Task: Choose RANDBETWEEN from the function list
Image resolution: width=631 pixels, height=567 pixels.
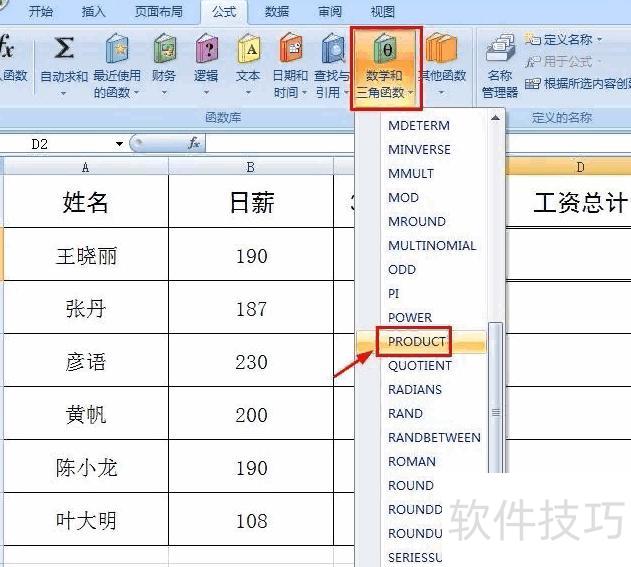Action: tap(434, 437)
